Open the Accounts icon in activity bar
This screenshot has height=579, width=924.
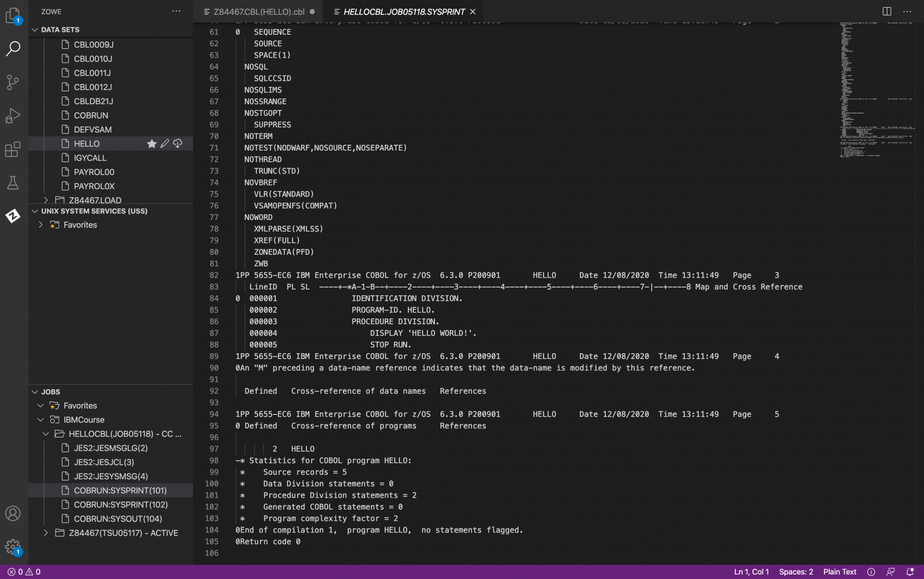pyautogui.click(x=12, y=513)
